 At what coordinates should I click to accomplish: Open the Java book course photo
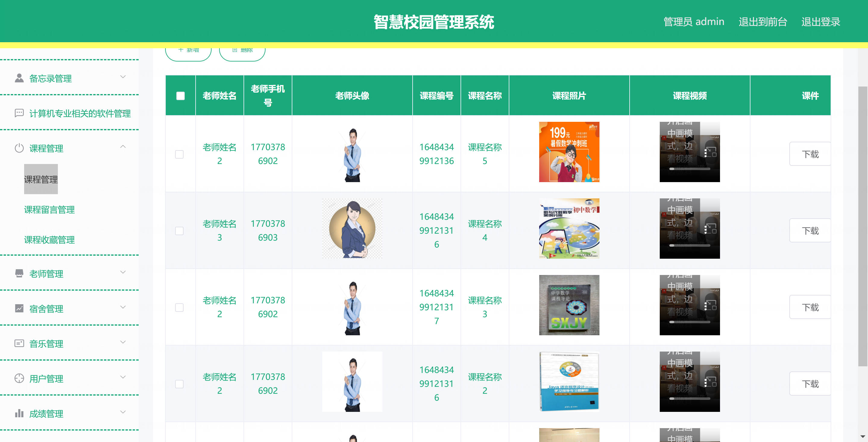click(569, 381)
